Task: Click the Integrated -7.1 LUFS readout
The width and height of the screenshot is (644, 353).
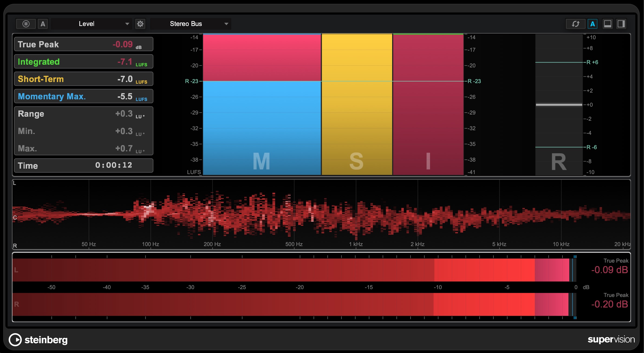Action: pyautogui.click(x=84, y=61)
